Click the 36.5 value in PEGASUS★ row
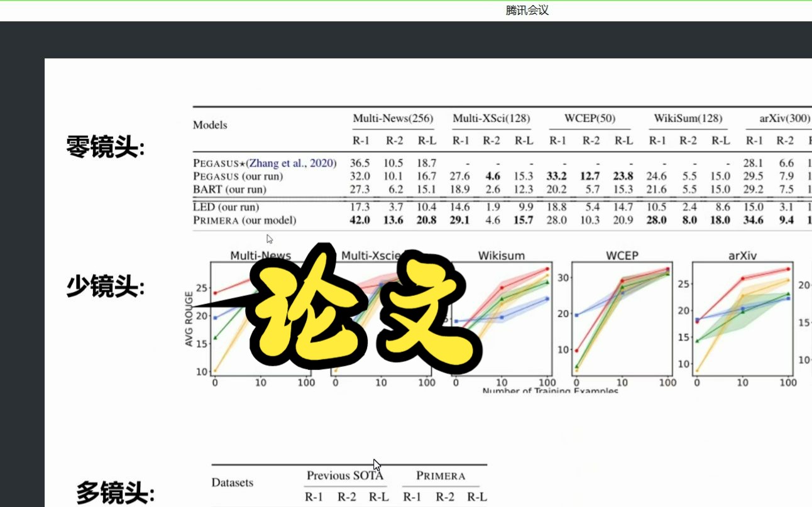This screenshot has height=507, width=812. (360, 163)
